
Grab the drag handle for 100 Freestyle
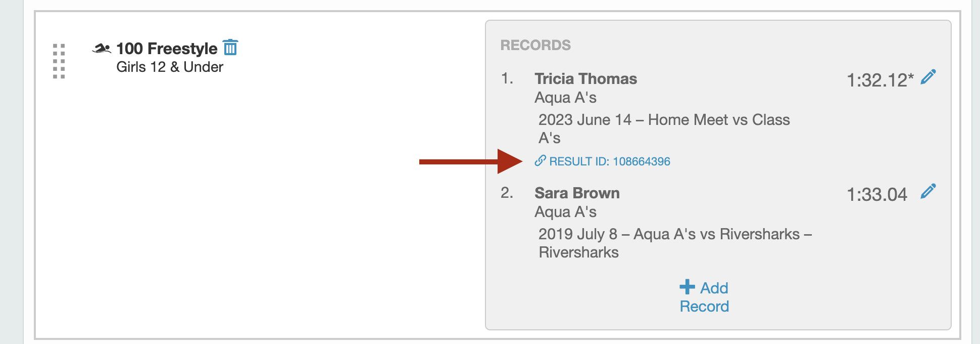59,61
